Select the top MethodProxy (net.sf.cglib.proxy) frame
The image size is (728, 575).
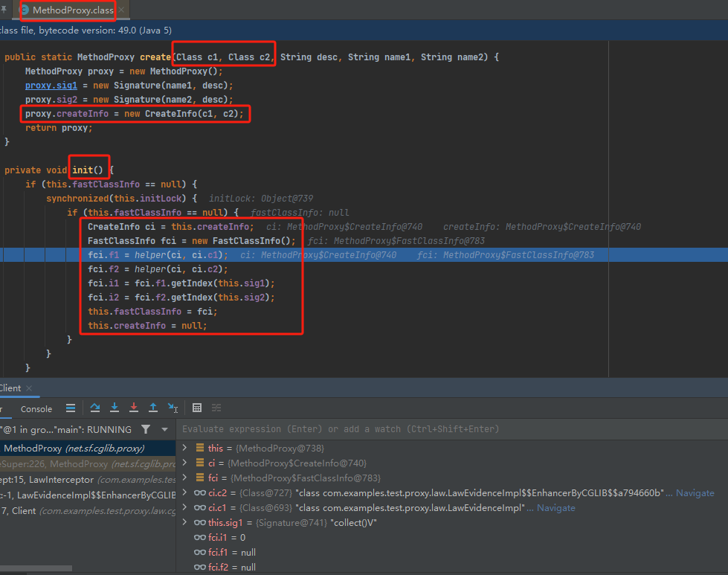88,449
